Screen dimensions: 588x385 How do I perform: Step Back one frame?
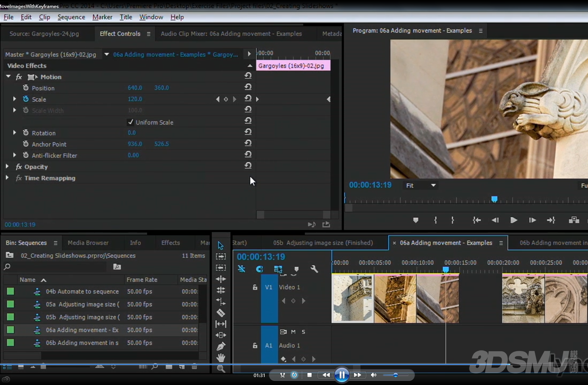pos(495,220)
